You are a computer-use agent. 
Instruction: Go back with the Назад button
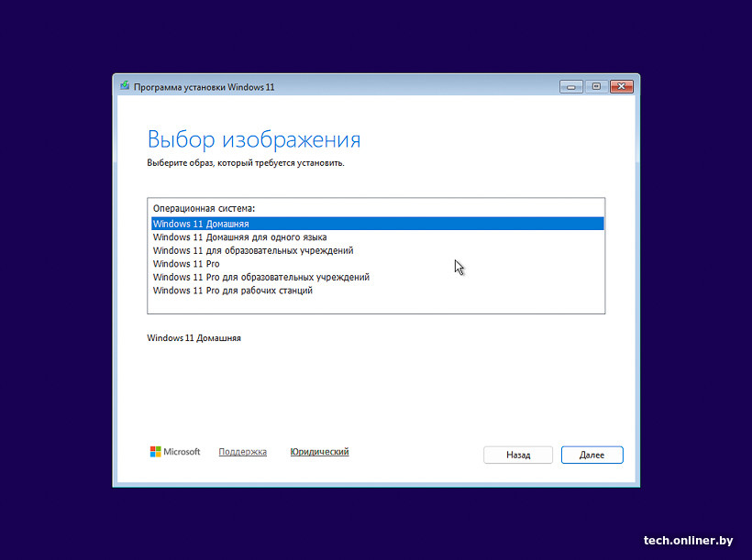click(518, 455)
